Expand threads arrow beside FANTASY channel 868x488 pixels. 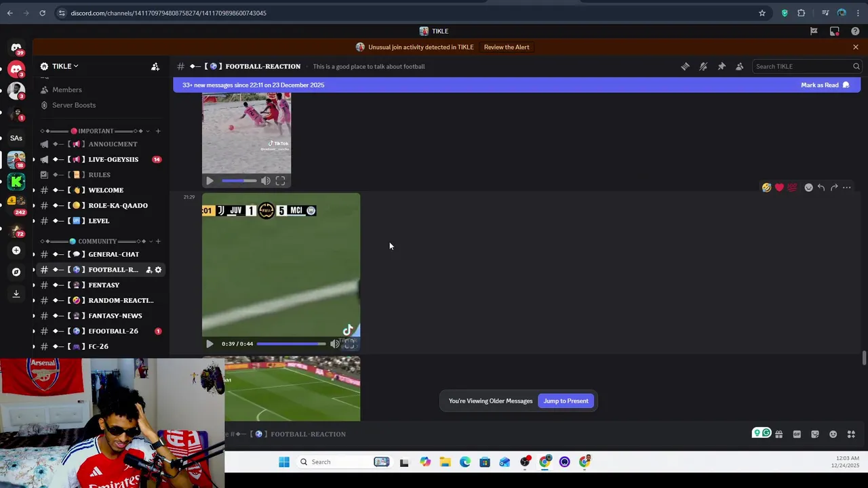click(x=34, y=285)
